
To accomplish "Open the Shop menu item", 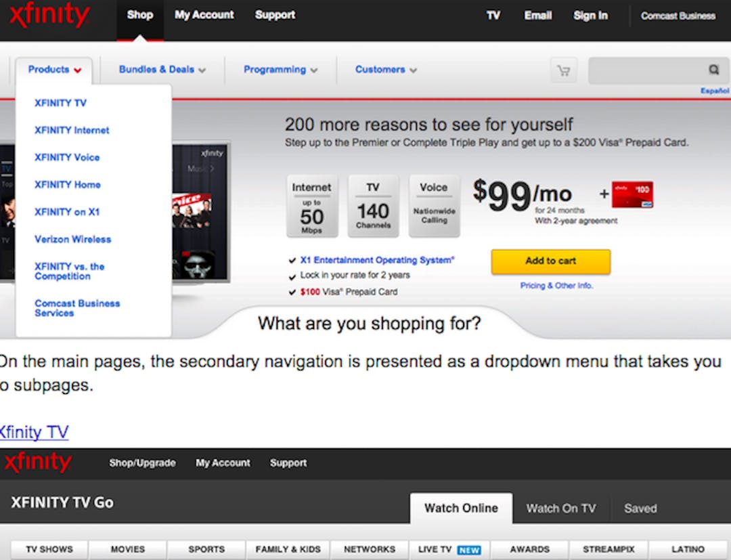I will (140, 15).
